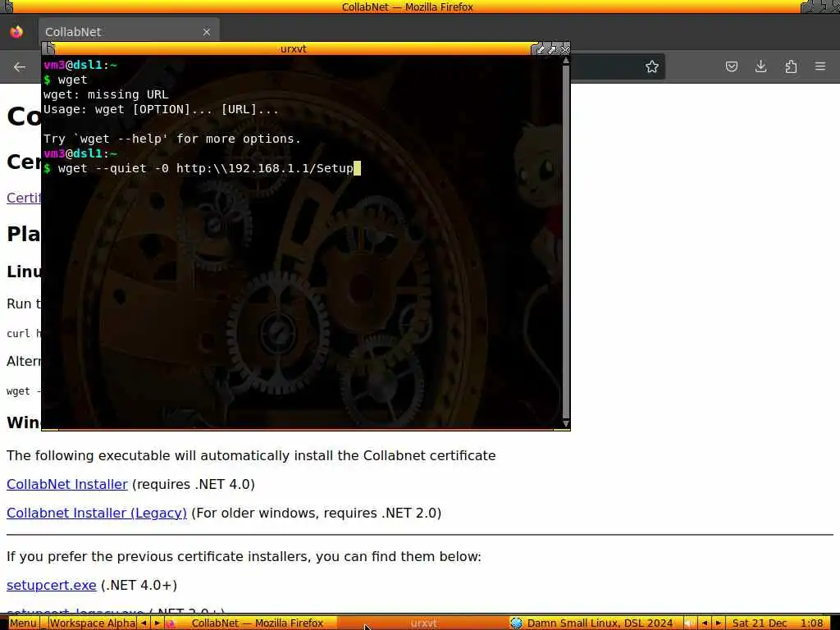
Task: Maximize the urxvt terminal window
Action: (552, 49)
